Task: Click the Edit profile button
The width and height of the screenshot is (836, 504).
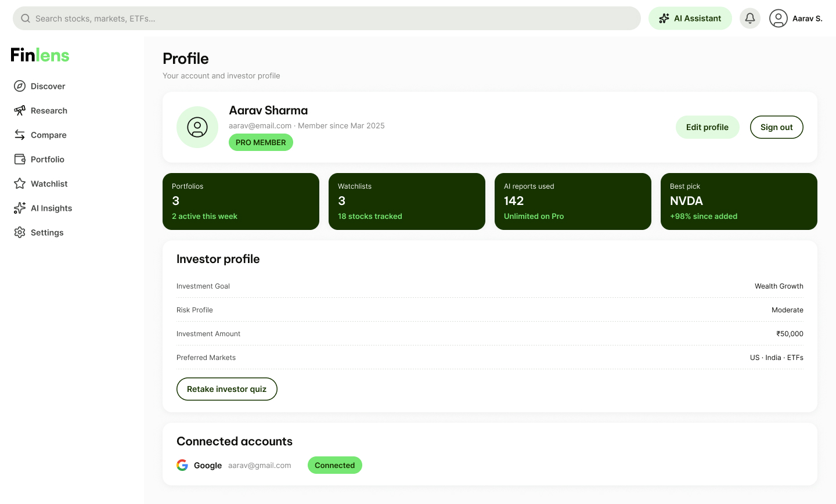Action: (x=707, y=127)
